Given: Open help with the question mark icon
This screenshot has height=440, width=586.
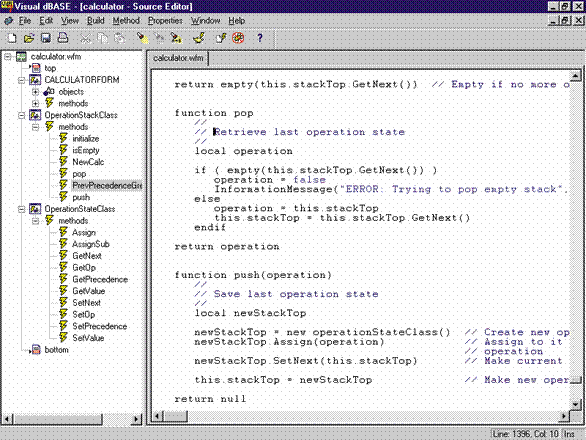Looking at the screenshot, I should pyautogui.click(x=260, y=38).
